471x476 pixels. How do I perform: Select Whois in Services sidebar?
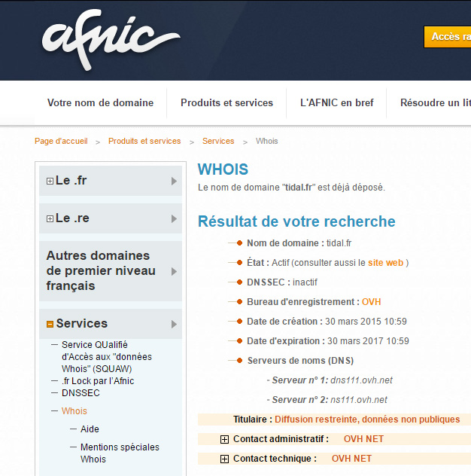74,411
